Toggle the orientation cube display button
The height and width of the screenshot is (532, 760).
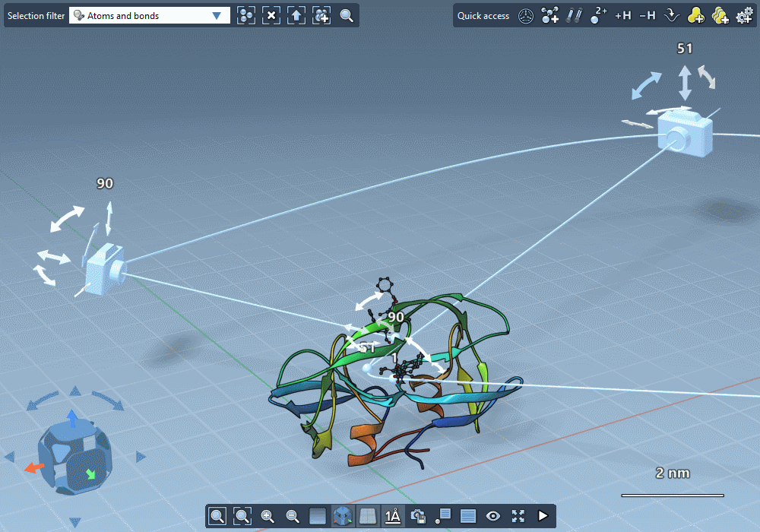(343, 516)
